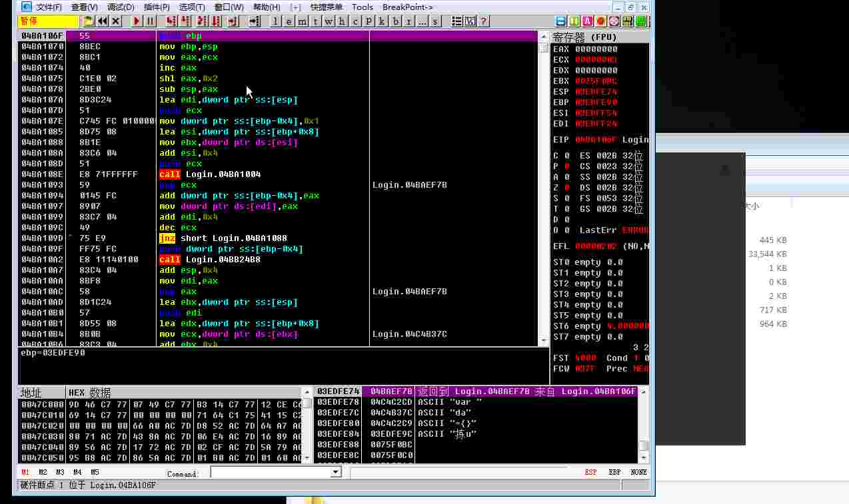Click the registers panel header arrow
Viewport: 849px width, 504px height.
543,37
